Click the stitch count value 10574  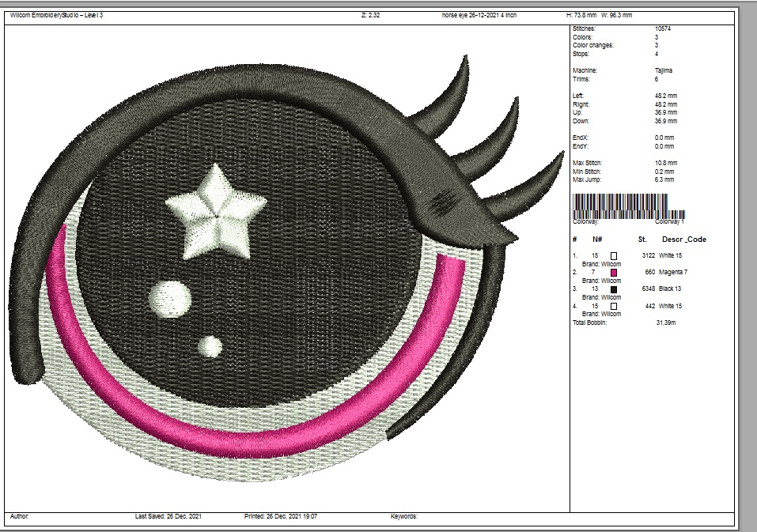tap(664, 28)
